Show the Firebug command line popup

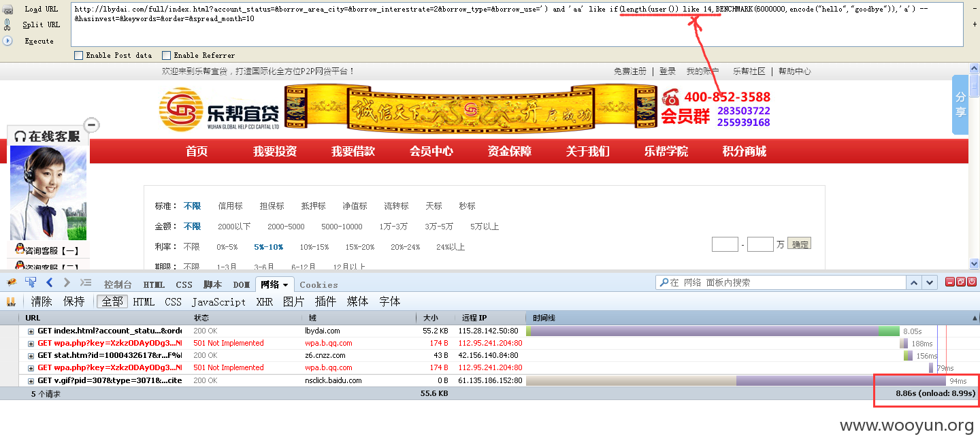coord(86,282)
